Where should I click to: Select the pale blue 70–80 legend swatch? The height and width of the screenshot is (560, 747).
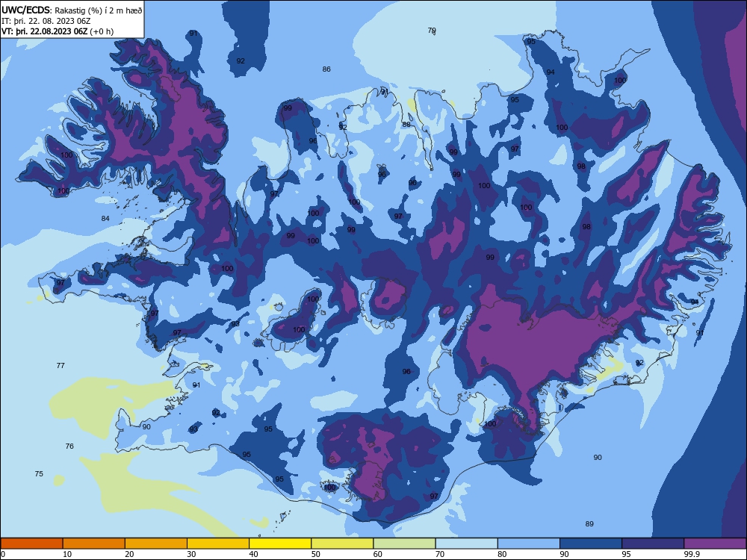pos(467,544)
